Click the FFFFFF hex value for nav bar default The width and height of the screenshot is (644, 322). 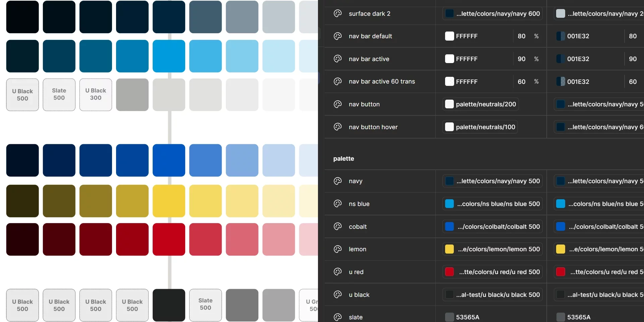coord(467,36)
